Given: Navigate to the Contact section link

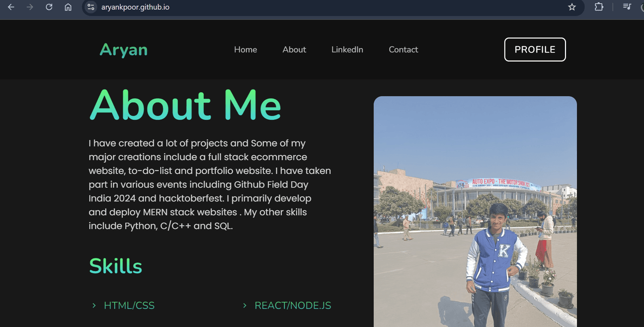Looking at the screenshot, I should [403, 49].
